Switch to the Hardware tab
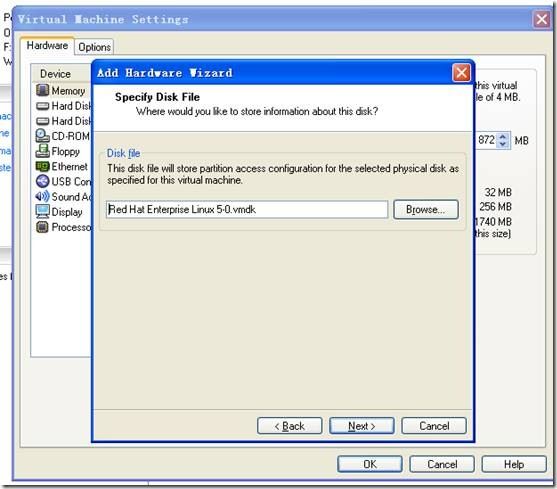The image size is (557, 489). [x=47, y=46]
